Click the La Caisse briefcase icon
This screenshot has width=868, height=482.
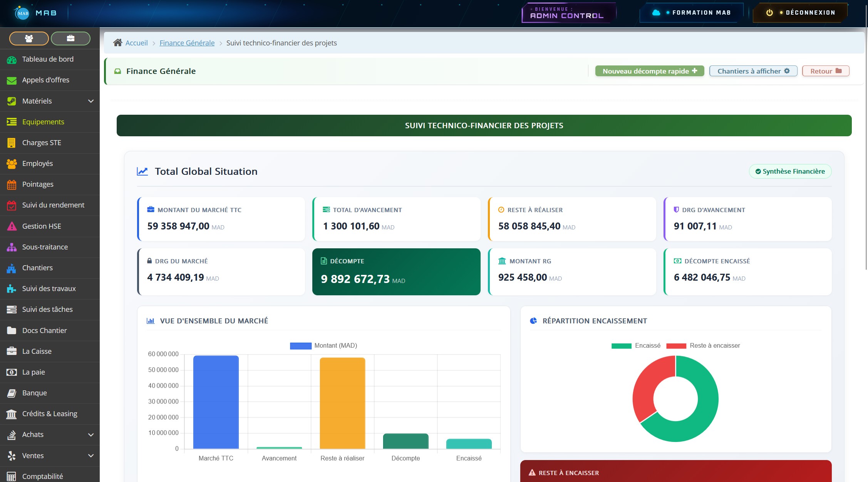click(x=12, y=351)
